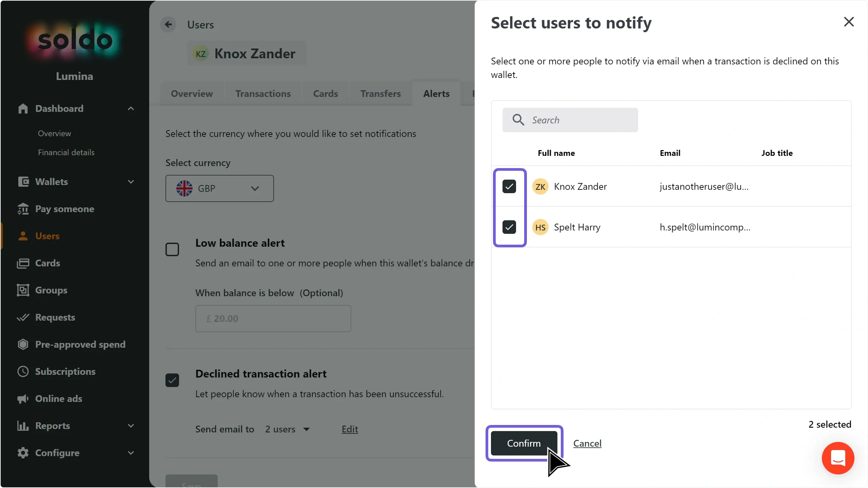Click the HS avatar for Spelt Harry
The height and width of the screenshot is (488, 868).
point(540,227)
